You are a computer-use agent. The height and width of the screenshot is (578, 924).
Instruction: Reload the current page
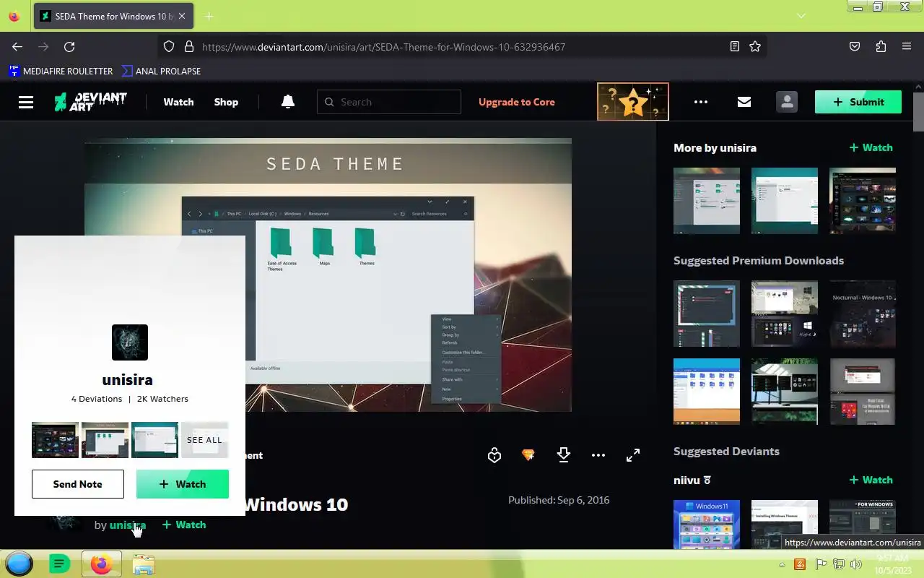pyautogui.click(x=69, y=46)
